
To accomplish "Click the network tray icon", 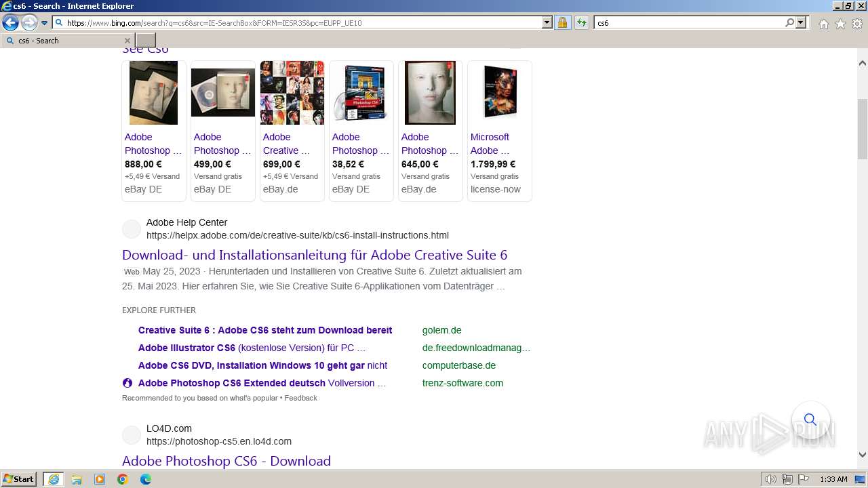I will [787, 479].
